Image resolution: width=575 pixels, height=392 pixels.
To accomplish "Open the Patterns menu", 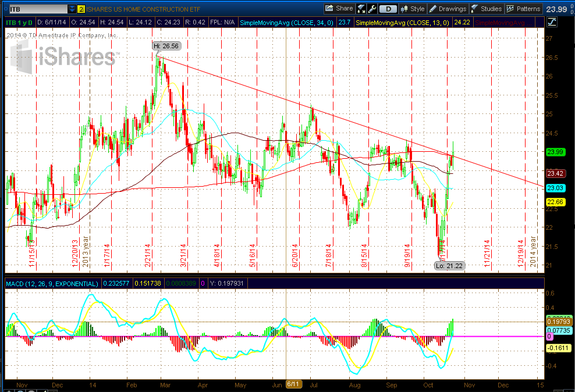I will pyautogui.click(x=523, y=8).
